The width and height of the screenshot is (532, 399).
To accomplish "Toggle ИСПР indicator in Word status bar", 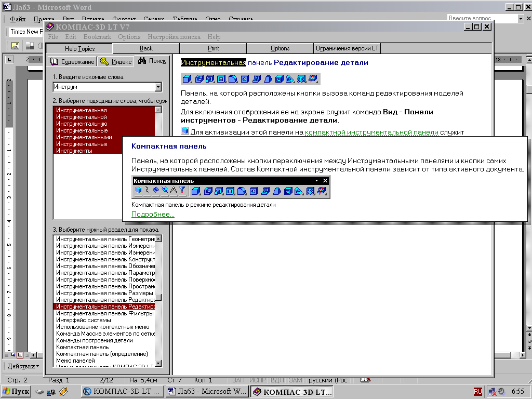I will [x=258, y=380].
